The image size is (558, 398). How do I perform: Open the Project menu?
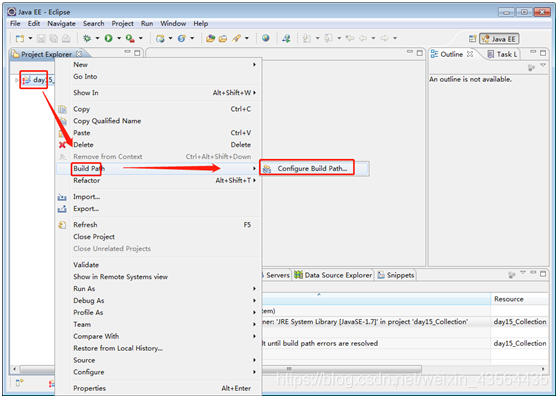[122, 23]
